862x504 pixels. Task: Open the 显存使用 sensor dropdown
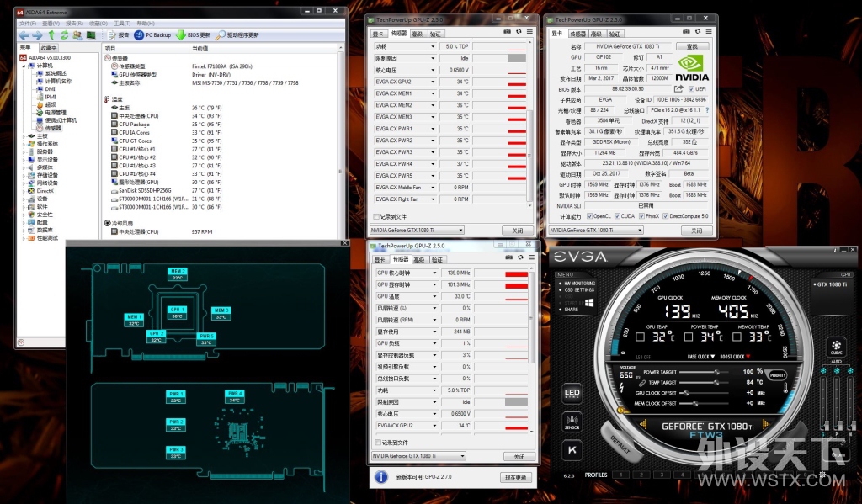(434, 332)
